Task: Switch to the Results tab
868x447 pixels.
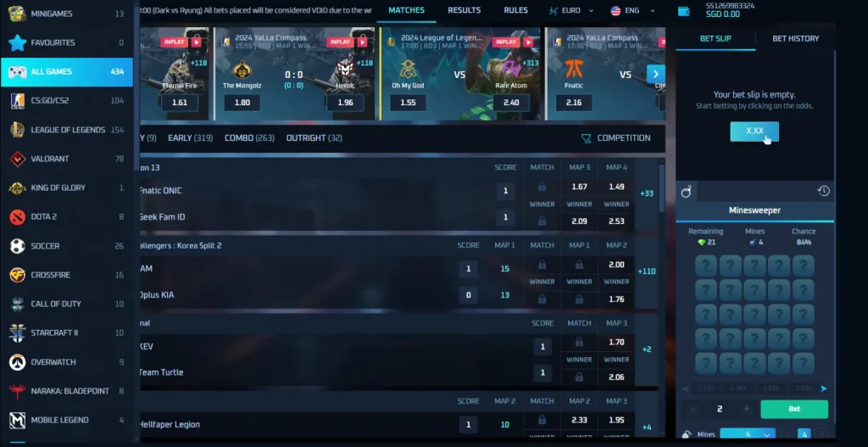Action: click(x=464, y=10)
